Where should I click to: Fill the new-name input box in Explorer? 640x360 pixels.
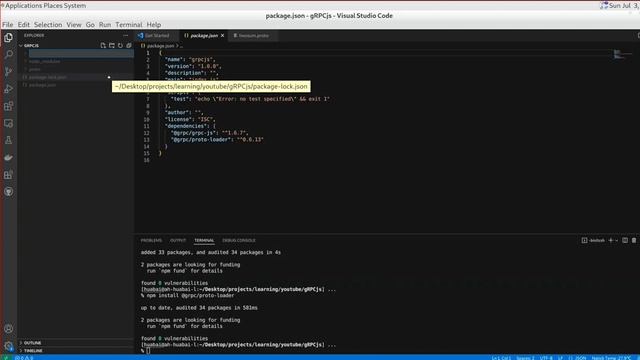pyautogui.click(x=81, y=53)
